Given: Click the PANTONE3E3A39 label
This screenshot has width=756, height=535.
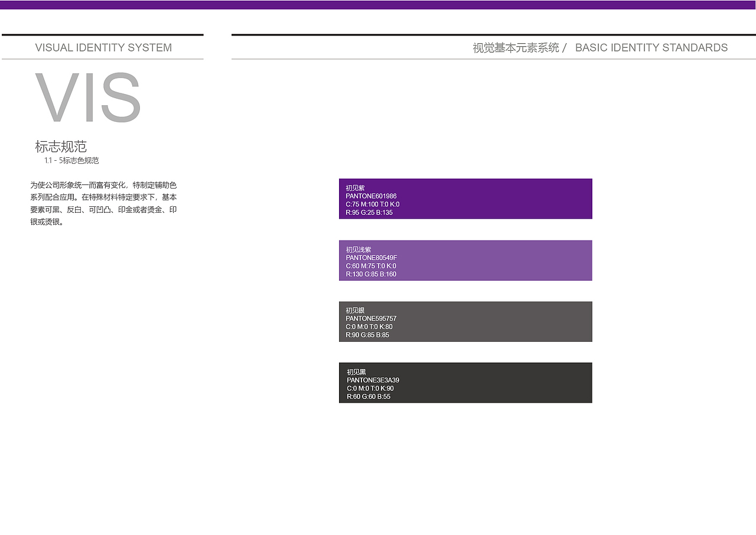Looking at the screenshot, I should pos(373,380).
